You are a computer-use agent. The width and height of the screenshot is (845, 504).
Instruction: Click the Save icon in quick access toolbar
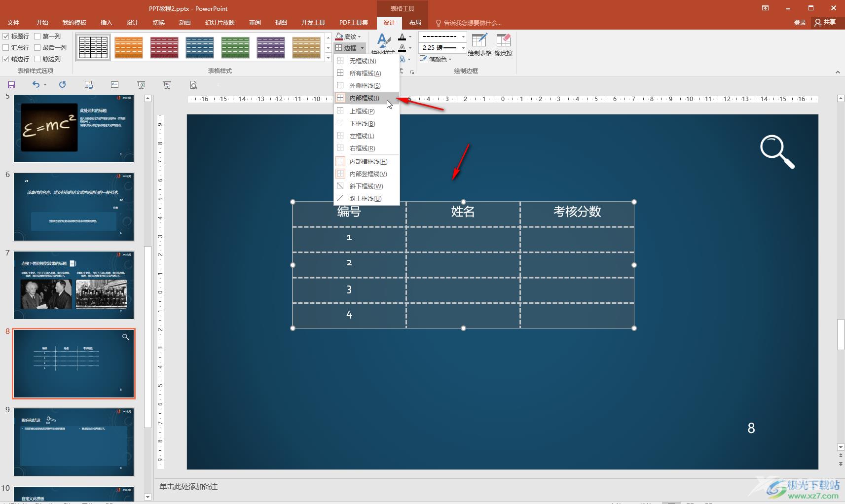coord(11,85)
